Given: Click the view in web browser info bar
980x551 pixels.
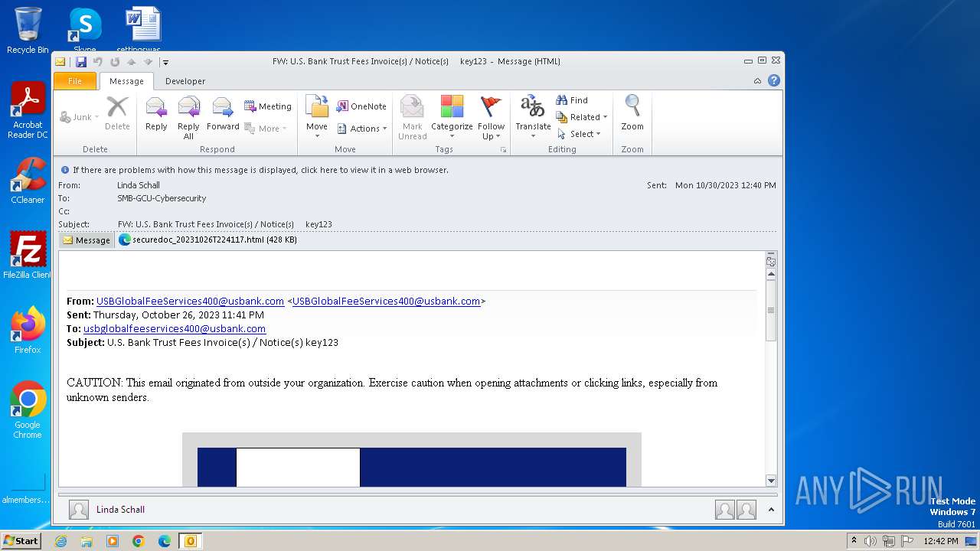Looking at the screenshot, I should (x=260, y=170).
